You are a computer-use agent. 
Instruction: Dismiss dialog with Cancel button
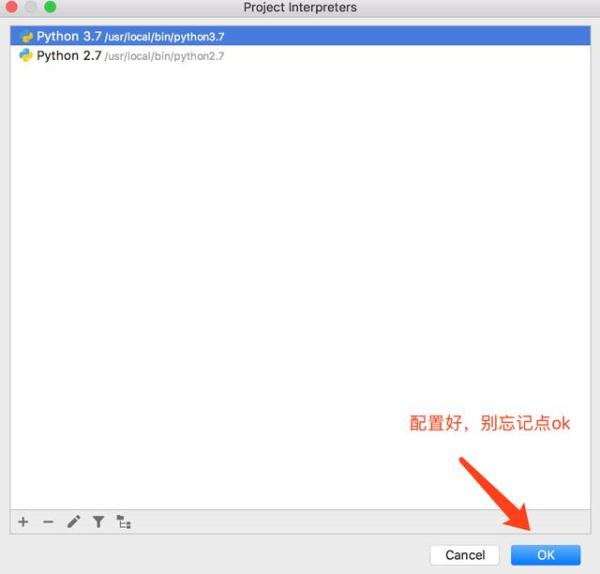[465, 555]
